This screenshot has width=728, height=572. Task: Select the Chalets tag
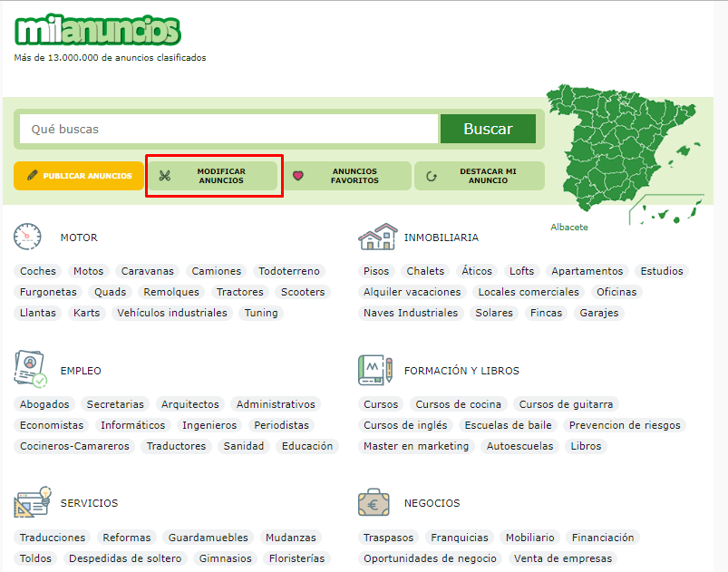[425, 271]
